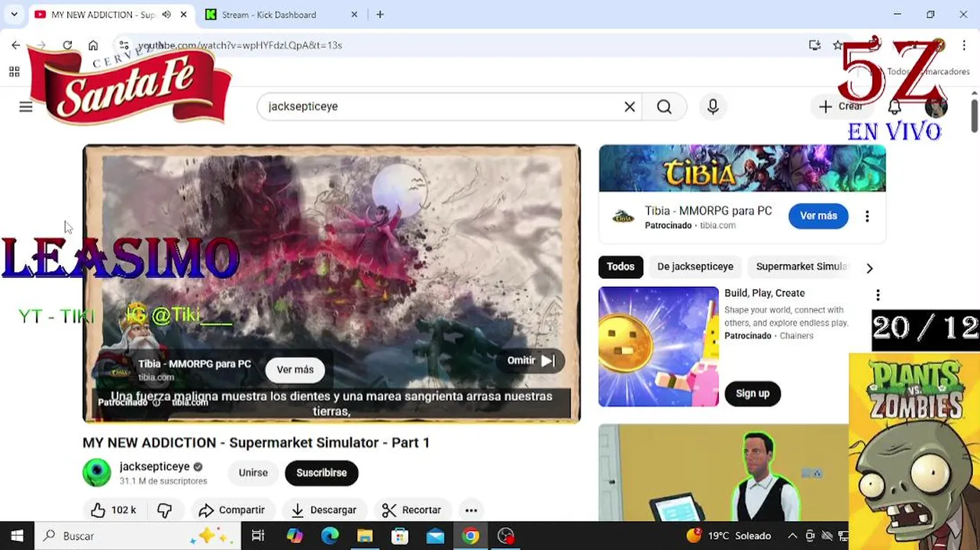Select the De jacksepticeye filter chip
The image size is (980, 550).
695,267
